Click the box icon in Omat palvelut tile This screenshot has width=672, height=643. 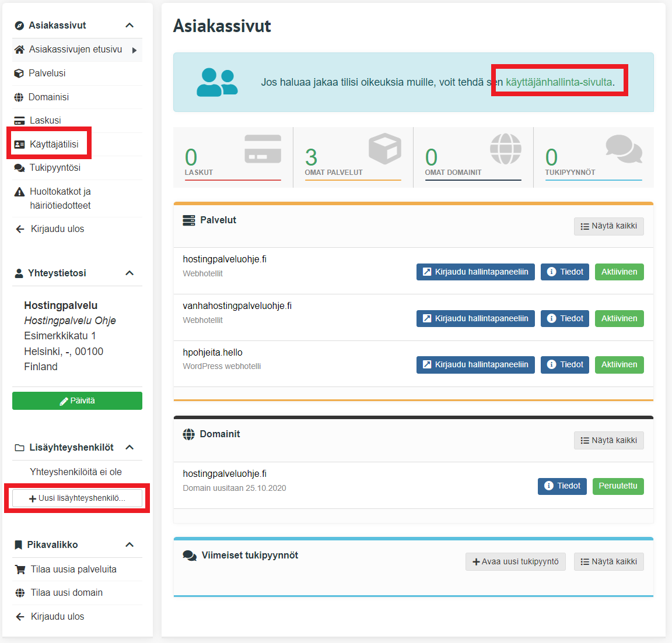click(x=384, y=149)
